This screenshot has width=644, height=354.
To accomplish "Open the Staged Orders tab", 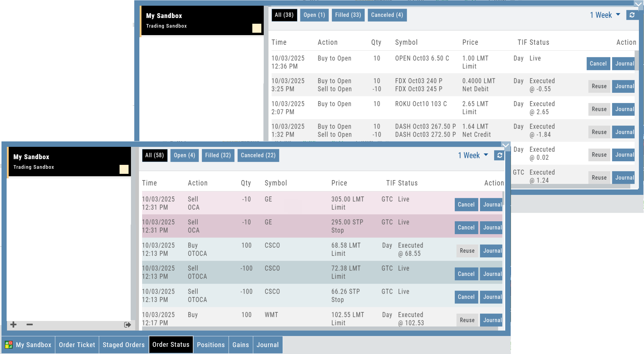I will point(123,345).
